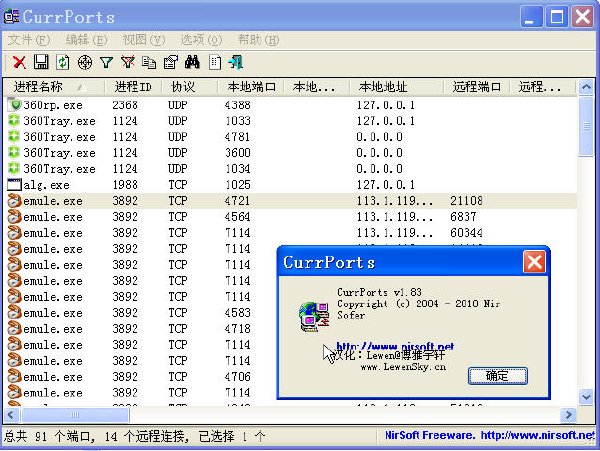This screenshot has height=451, width=600.
Task: Open the 视图(V) menu
Action: tap(144, 39)
